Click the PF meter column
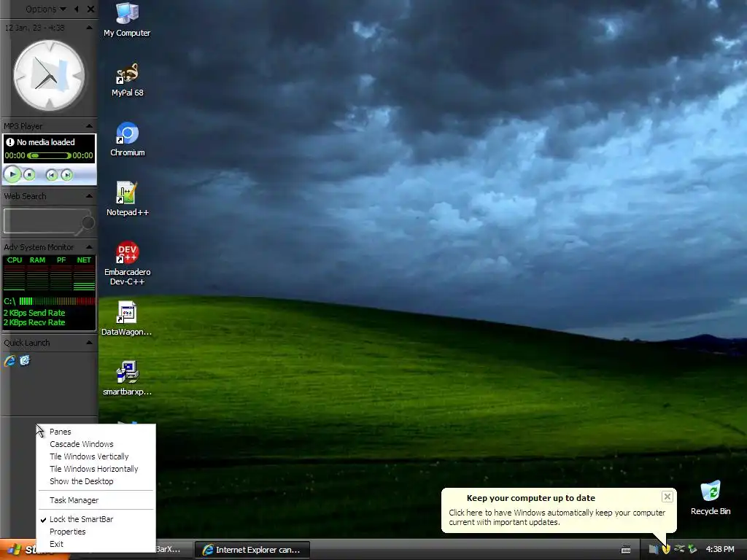This screenshot has width=747, height=560. 61,273
